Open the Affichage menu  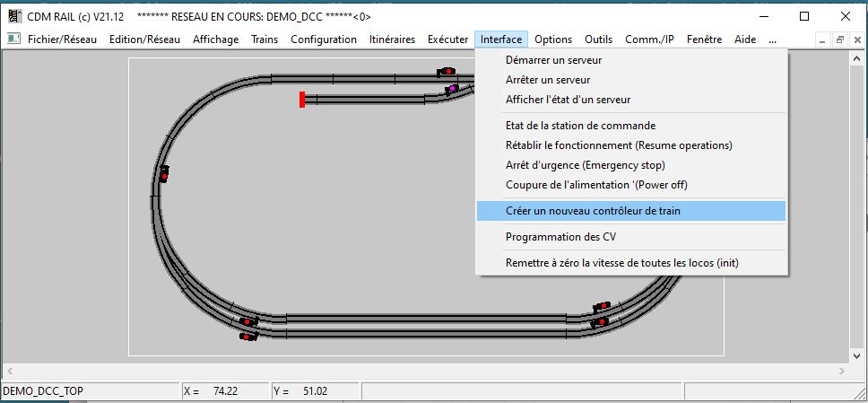pyautogui.click(x=215, y=39)
